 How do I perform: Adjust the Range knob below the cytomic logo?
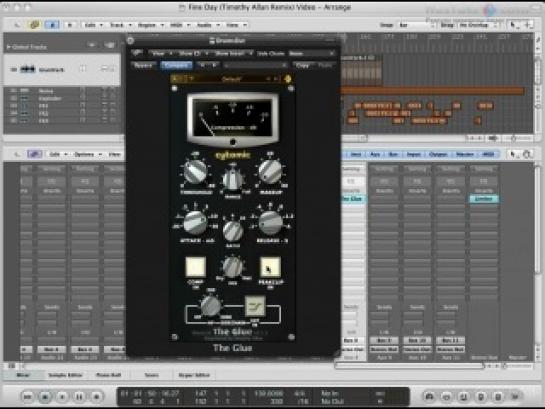233,180
